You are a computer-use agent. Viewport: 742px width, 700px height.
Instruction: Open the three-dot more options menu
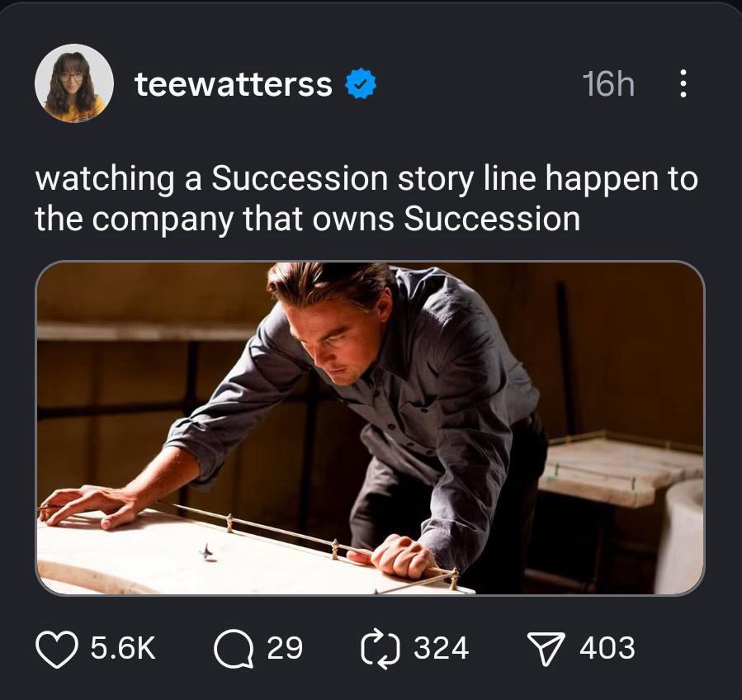coord(683,83)
